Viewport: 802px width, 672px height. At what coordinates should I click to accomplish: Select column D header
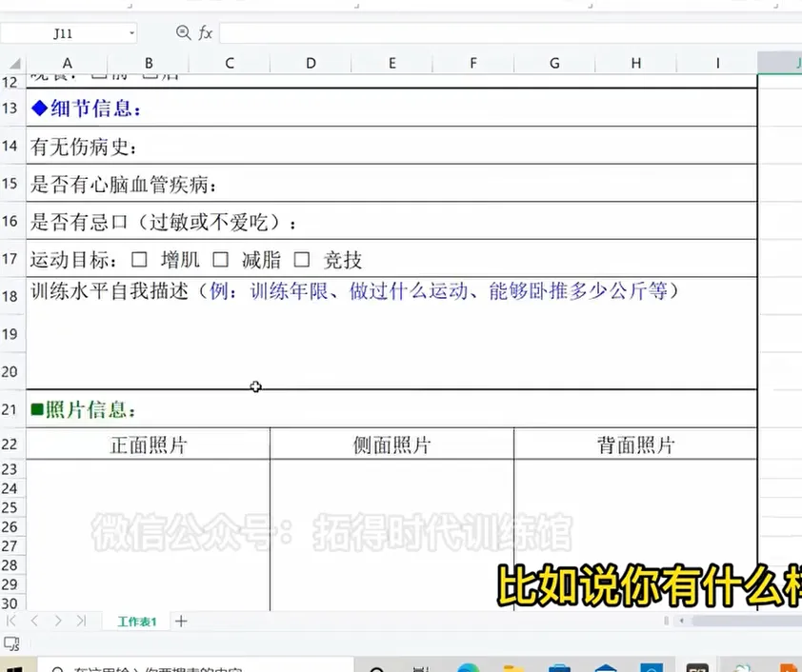311,63
